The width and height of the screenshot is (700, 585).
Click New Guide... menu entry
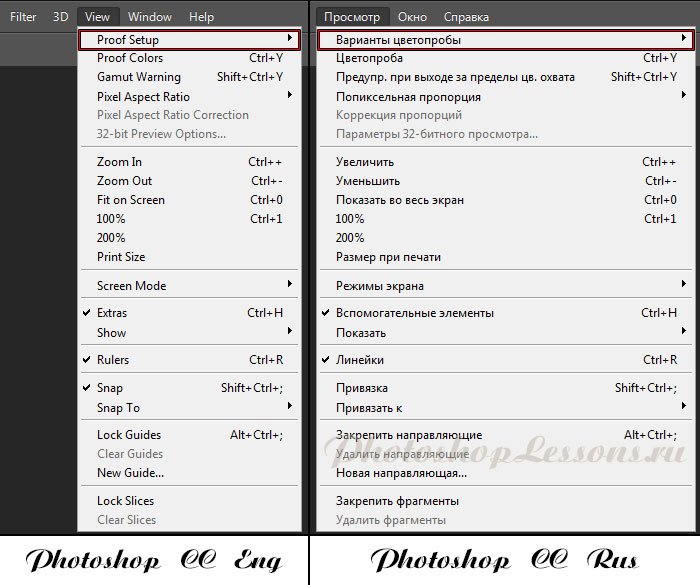[x=130, y=473]
